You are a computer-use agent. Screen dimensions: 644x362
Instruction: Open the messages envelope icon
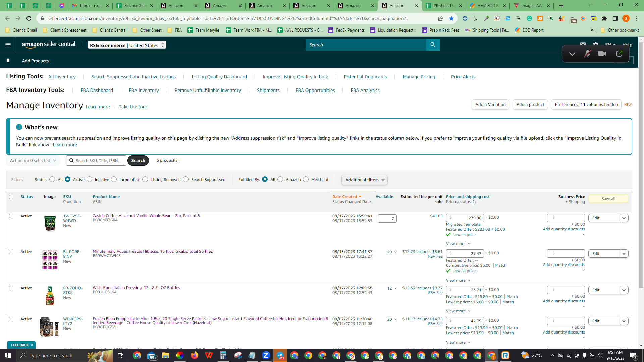[583, 44]
